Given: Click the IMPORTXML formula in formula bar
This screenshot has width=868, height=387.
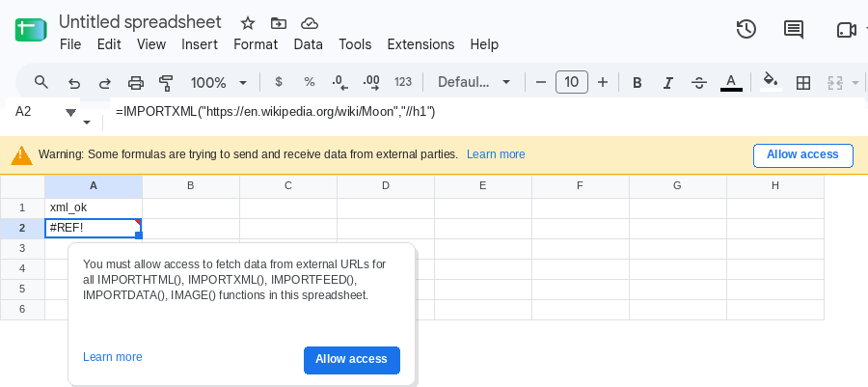Looking at the screenshot, I should (275, 112).
